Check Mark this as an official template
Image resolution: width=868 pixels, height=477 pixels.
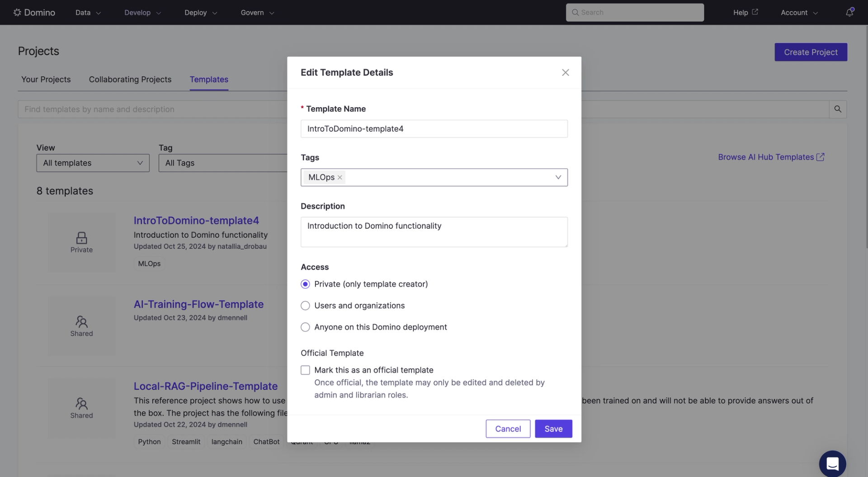coord(305,370)
